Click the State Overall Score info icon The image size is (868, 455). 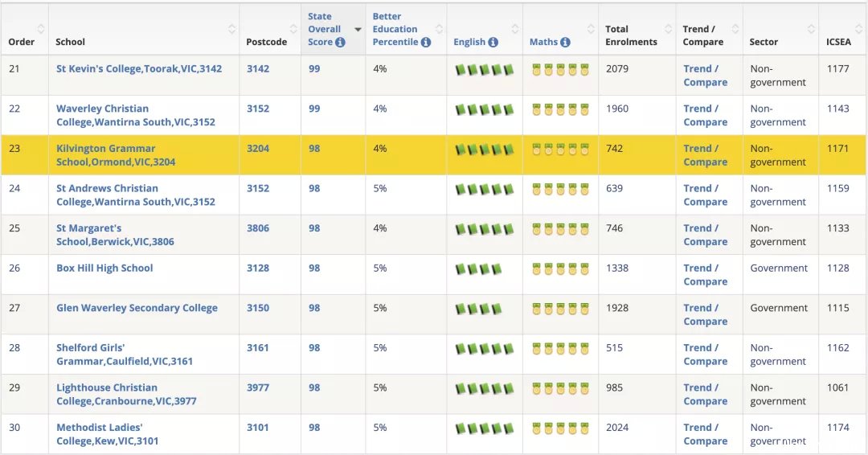coord(340,42)
